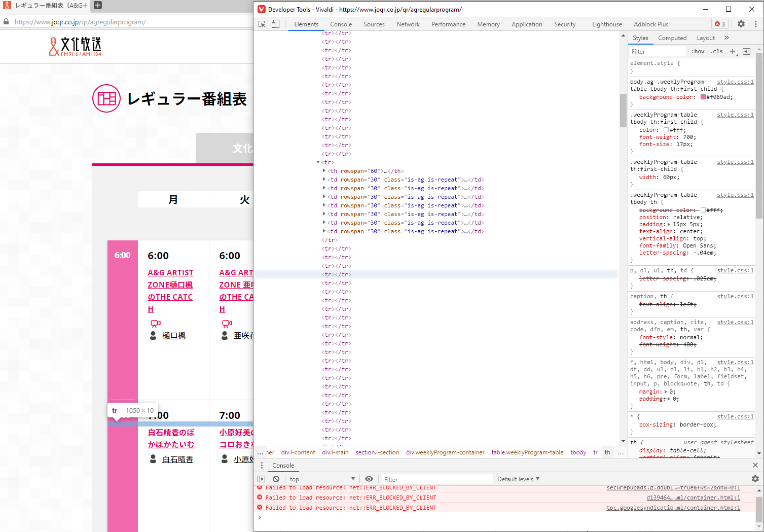Select the Console drawer tab

point(283,465)
